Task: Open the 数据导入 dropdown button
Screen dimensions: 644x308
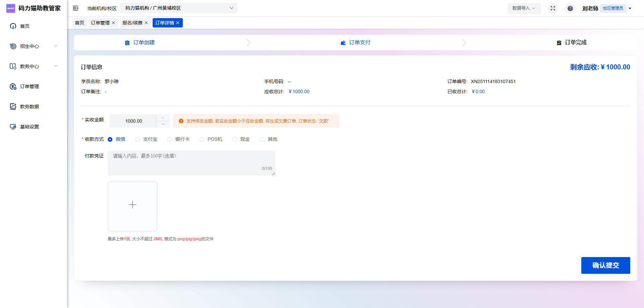Action: point(524,8)
